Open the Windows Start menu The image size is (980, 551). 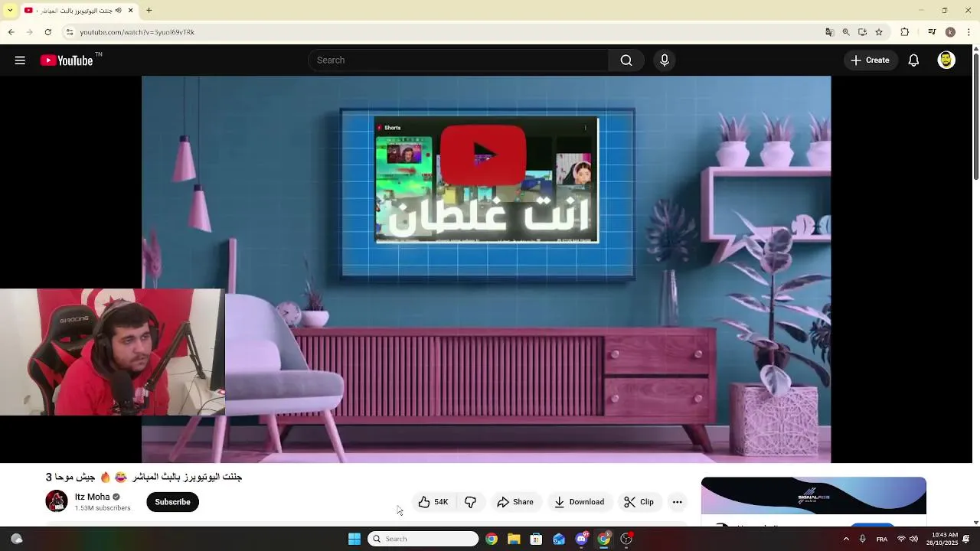354,539
